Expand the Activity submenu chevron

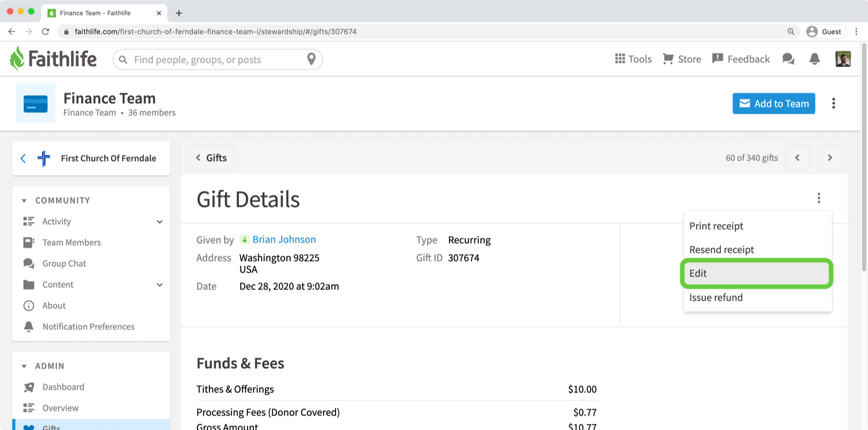160,222
